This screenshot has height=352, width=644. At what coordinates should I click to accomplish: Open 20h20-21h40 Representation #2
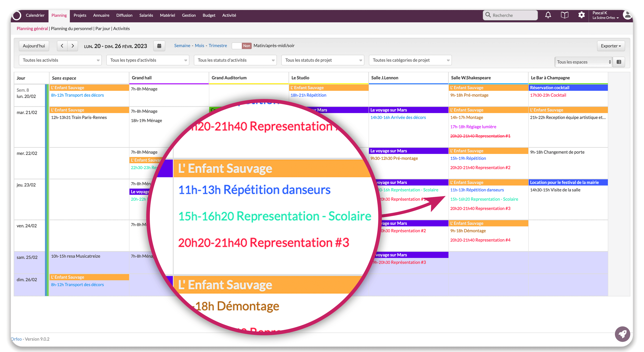(x=480, y=168)
